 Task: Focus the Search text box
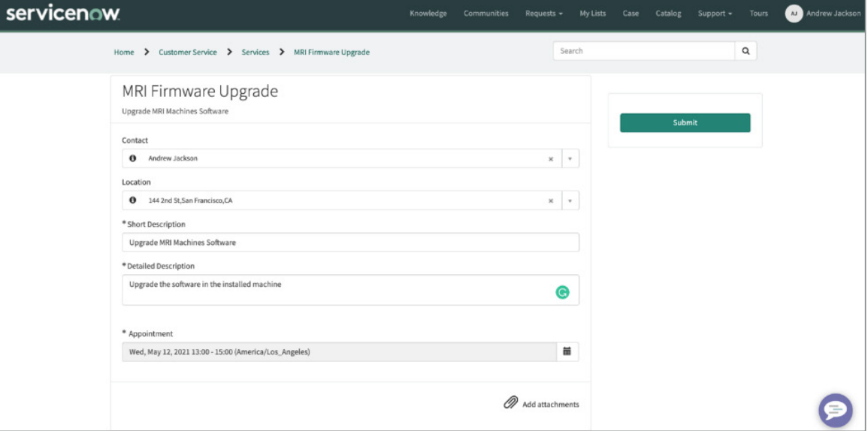(644, 51)
